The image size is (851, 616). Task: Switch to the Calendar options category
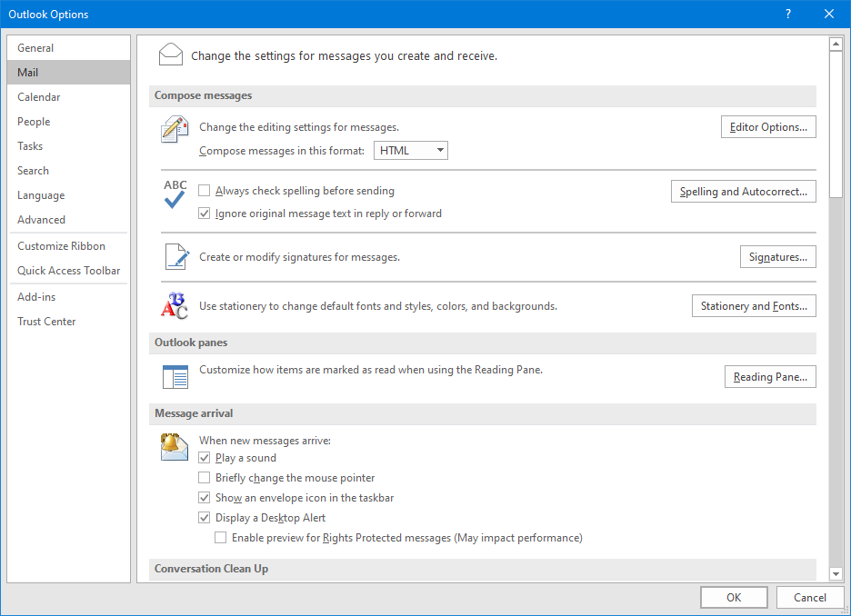(x=39, y=97)
